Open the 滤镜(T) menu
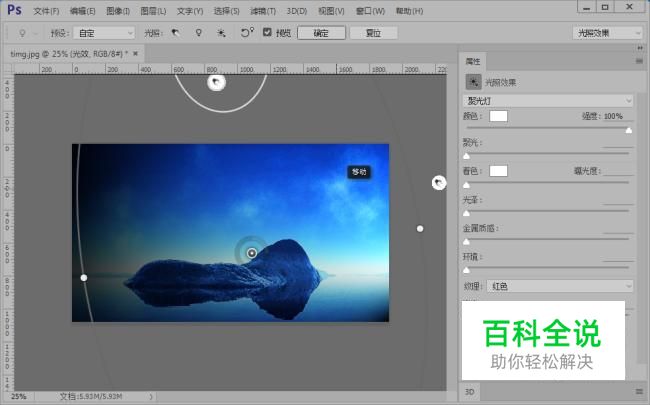The width and height of the screenshot is (650, 405). click(x=263, y=11)
